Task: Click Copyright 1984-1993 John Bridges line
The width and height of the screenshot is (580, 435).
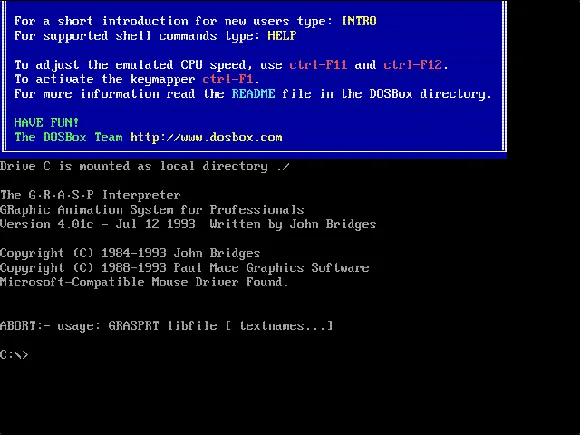Action: pos(130,253)
